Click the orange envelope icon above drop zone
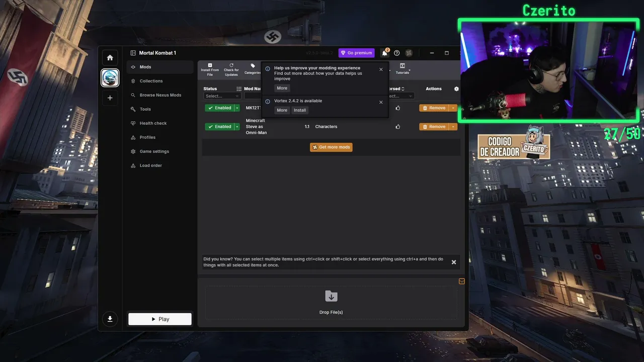644x362 pixels. coord(462,282)
